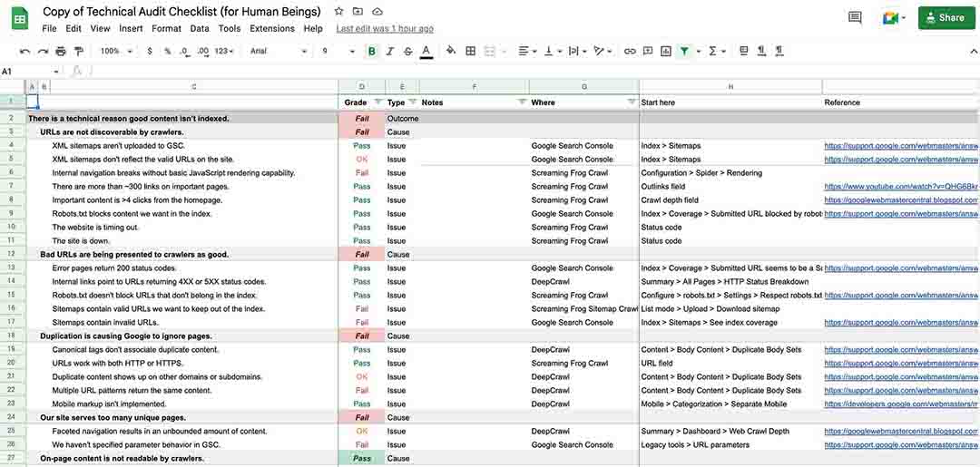This screenshot has height=467, width=980.
Task: Open the font size 9 dropdown
Action: pyautogui.click(x=338, y=51)
